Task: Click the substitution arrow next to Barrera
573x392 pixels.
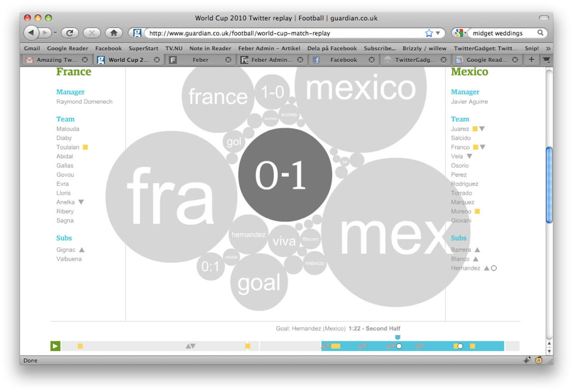Action: tap(477, 250)
